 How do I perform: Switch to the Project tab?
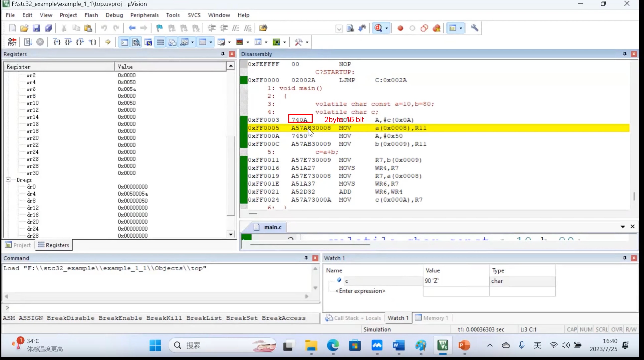[x=18, y=245]
